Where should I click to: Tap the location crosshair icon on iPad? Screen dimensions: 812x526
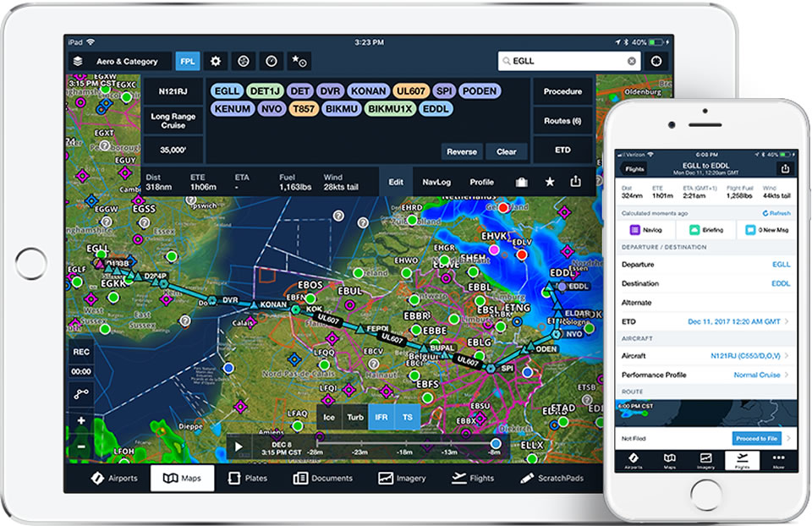click(x=656, y=61)
